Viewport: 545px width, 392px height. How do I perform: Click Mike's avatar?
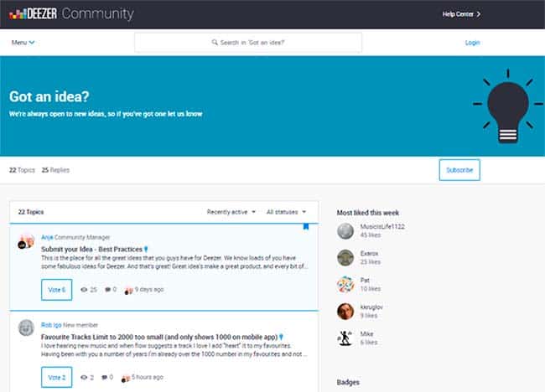tap(345, 338)
